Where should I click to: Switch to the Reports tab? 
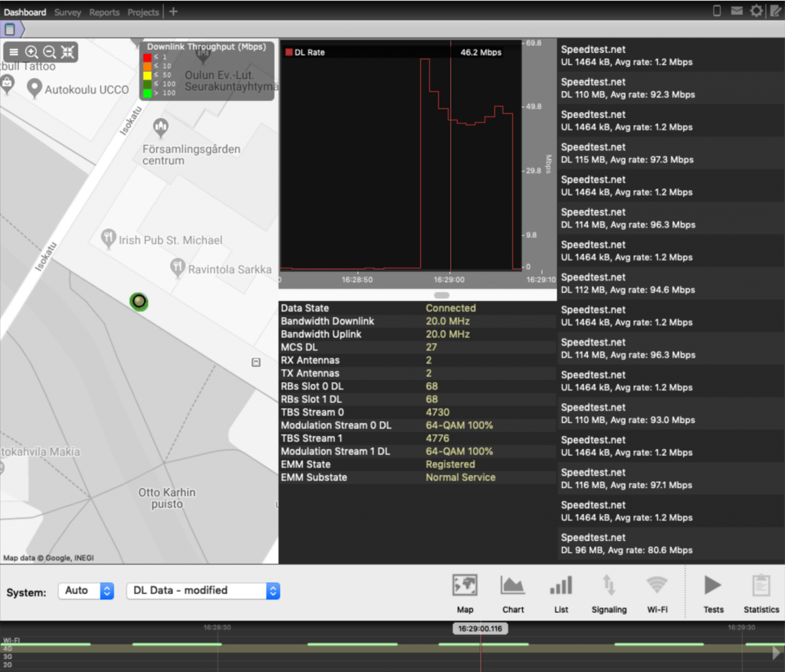coord(104,12)
